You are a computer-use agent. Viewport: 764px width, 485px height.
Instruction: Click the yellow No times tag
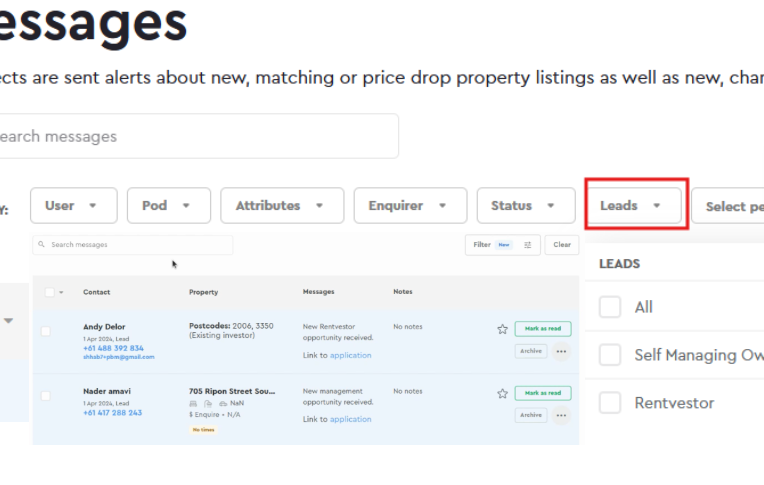click(204, 430)
